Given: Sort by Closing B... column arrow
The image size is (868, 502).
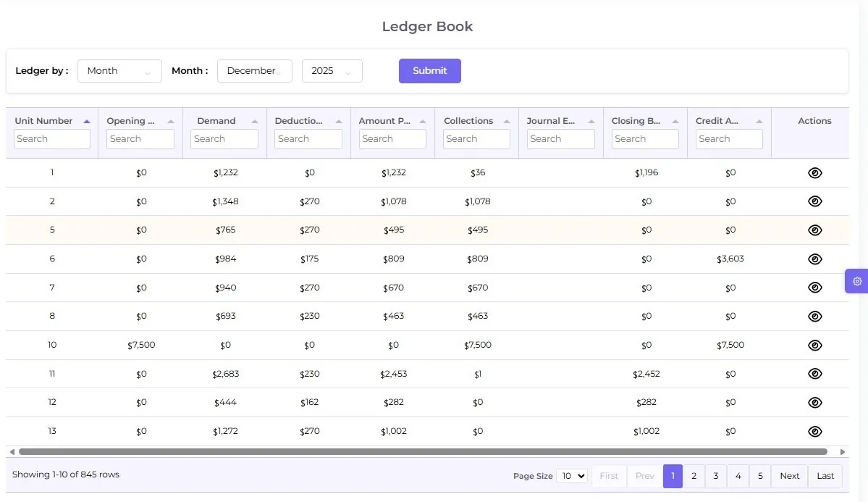Looking at the screenshot, I should pos(675,122).
